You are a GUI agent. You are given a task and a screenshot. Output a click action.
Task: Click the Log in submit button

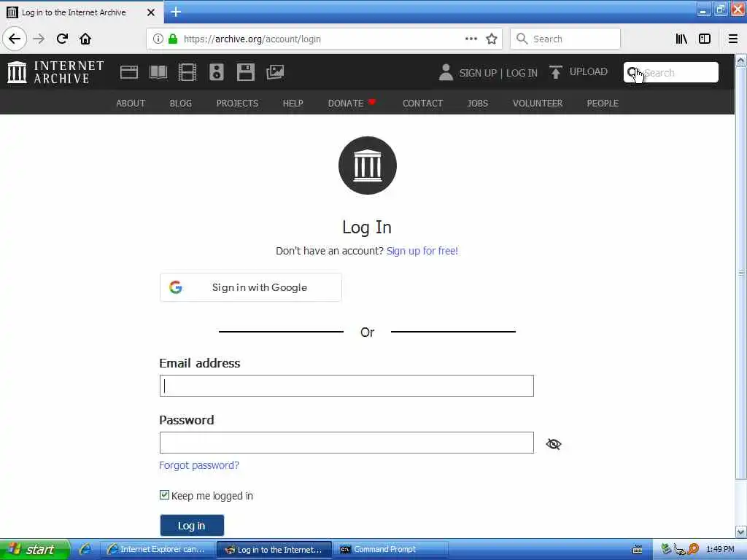(x=192, y=525)
